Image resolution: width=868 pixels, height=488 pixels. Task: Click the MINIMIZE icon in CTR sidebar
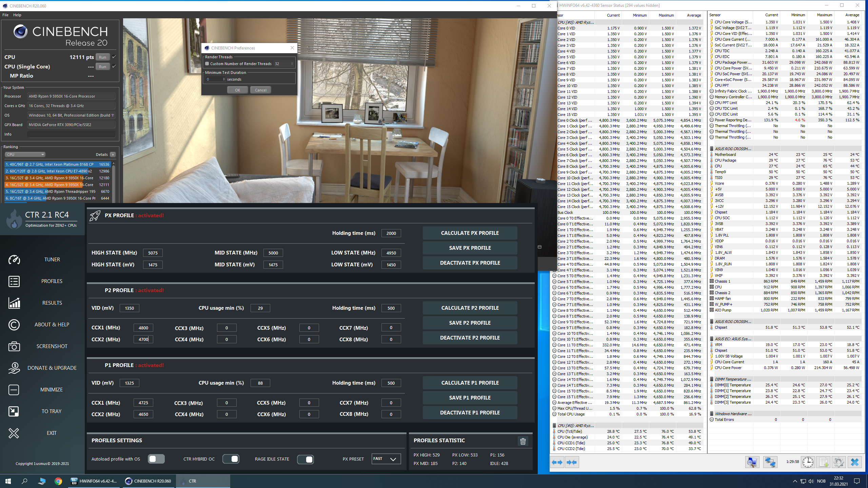tap(14, 390)
